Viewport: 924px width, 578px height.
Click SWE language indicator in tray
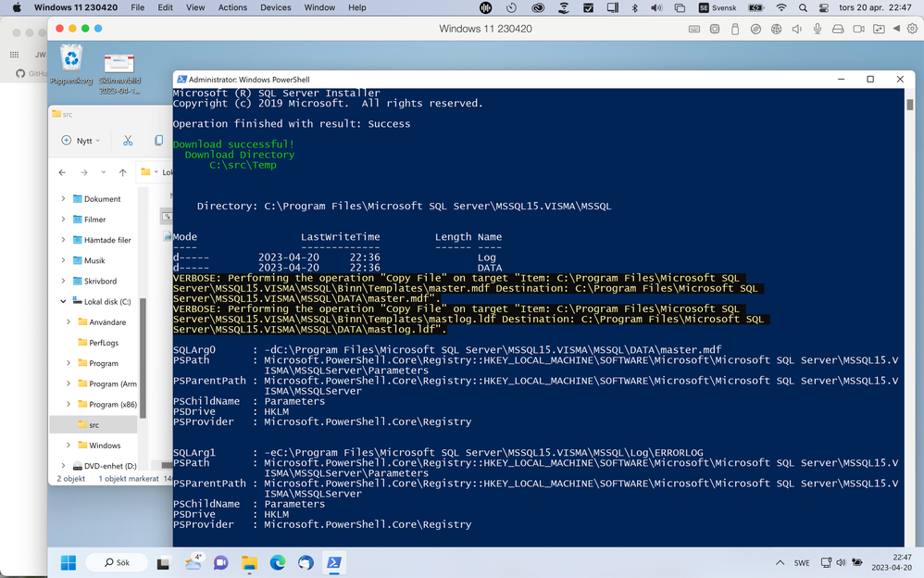802,562
